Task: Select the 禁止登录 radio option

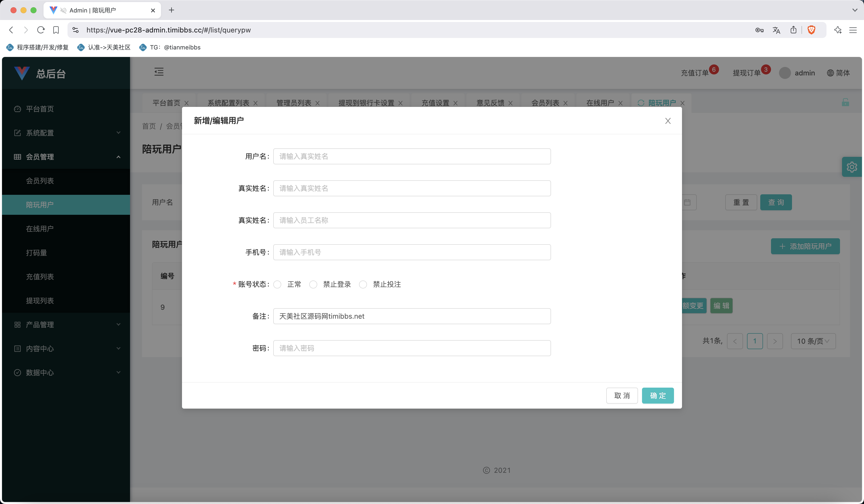Action: (x=313, y=284)
